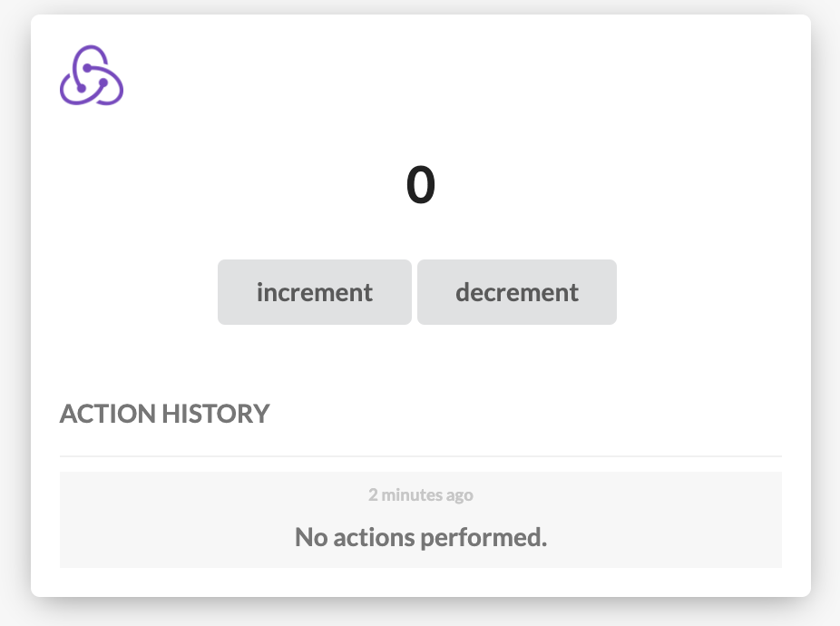The image size is (840, 626).
Task: Click the increment button
Action: pyautogui.click(x=315, y=292)
